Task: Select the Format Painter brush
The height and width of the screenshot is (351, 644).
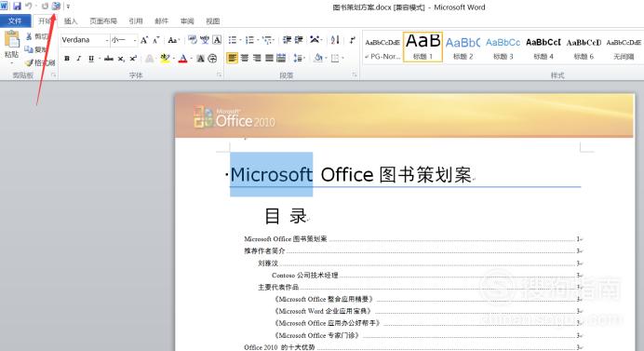Action: pos(29,62)
